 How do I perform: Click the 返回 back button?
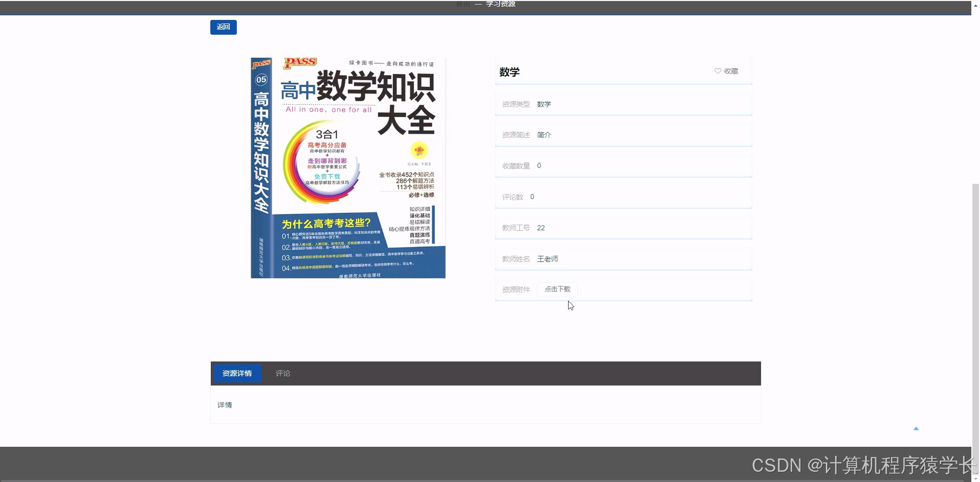click(223, 27)
